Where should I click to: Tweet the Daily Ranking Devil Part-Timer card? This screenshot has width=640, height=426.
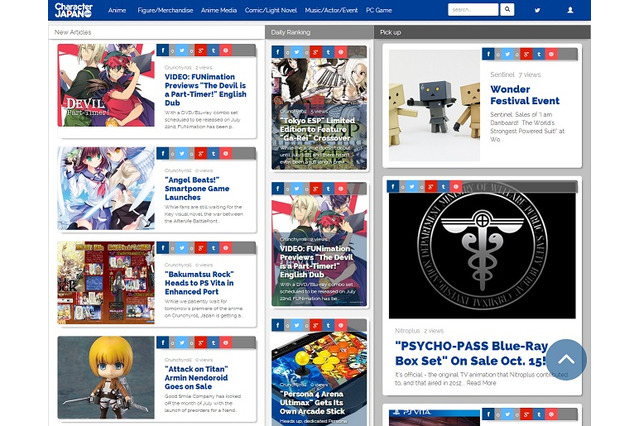coord(297,189)
